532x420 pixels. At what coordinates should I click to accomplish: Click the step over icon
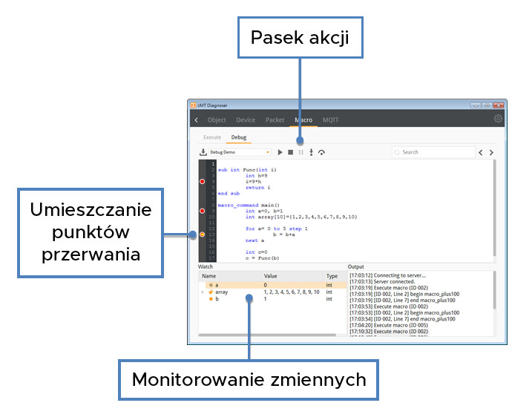point(321,152)
